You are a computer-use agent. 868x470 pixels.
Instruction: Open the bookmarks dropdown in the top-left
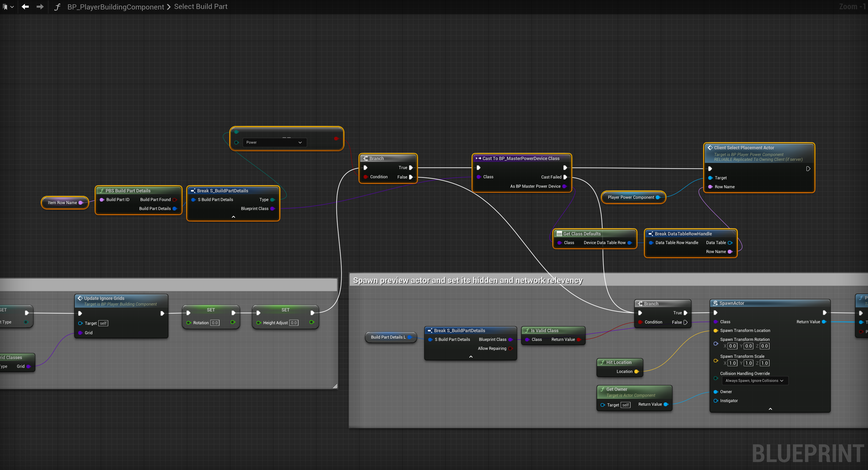click(8, 7)
